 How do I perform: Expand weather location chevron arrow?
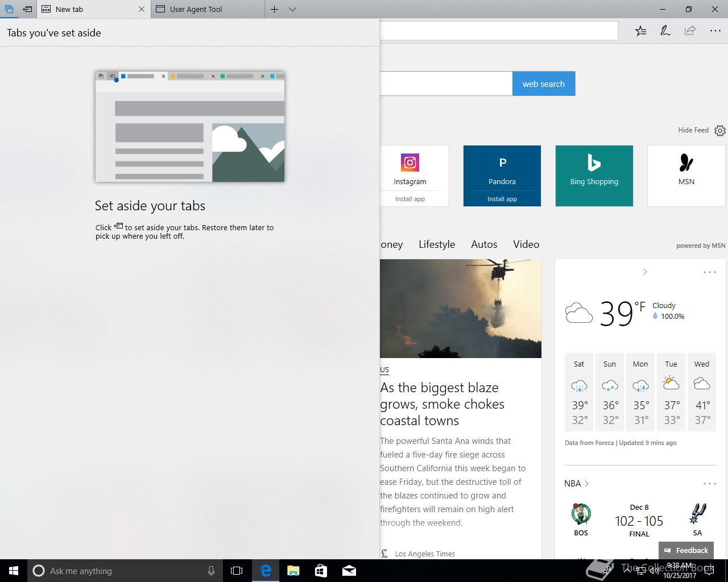[645, 272]
